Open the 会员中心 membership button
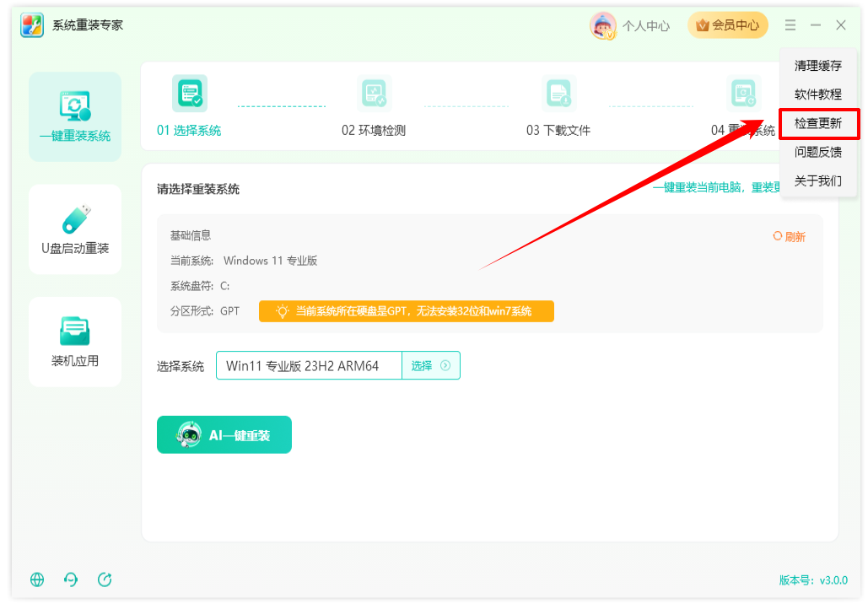Image resolution: width=868 pixels, height=609 pixels. (727, 25)
